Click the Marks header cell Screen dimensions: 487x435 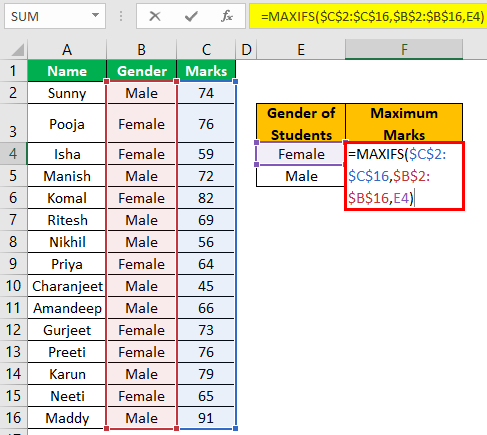click(206, 71)
